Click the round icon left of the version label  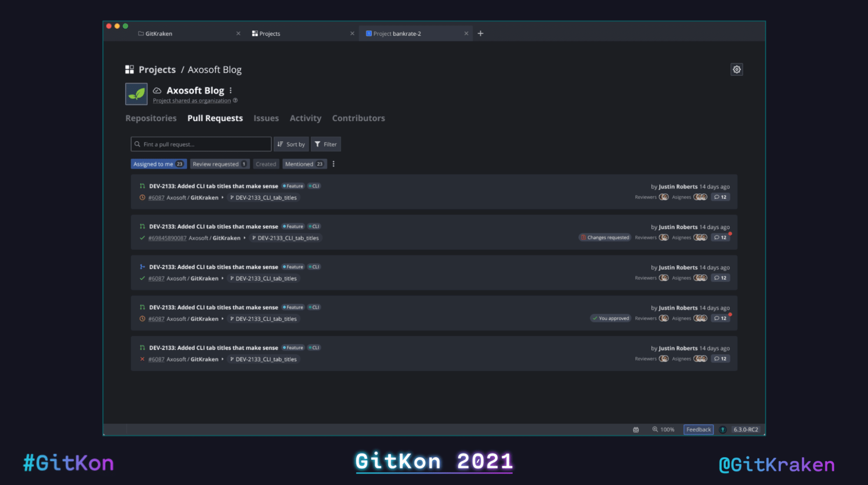723,429
